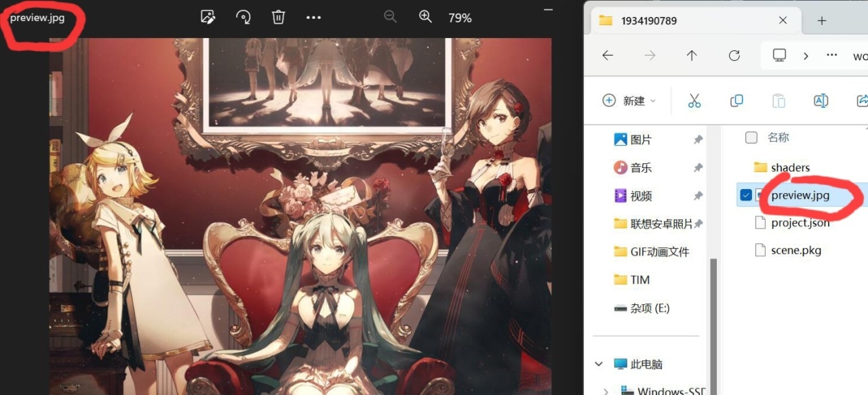Cut the selected file with the scissors icon
This screenshot has height=395, width=868.
694,101
